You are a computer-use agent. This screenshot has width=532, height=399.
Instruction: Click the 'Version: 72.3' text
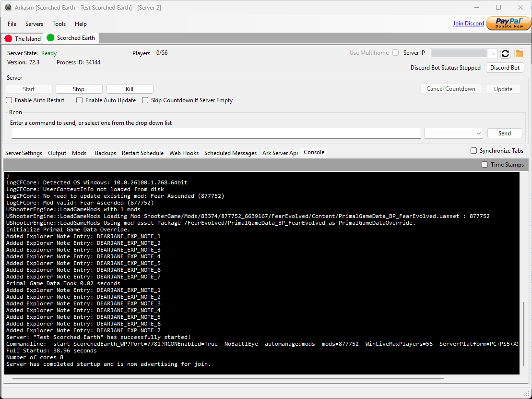[x=24, y=62]
